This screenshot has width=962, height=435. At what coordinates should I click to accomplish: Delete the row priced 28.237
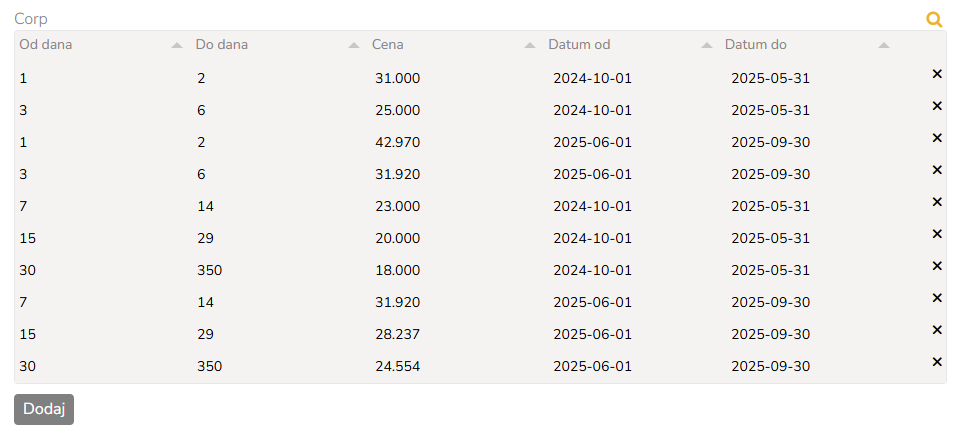(x=937, y=330)
